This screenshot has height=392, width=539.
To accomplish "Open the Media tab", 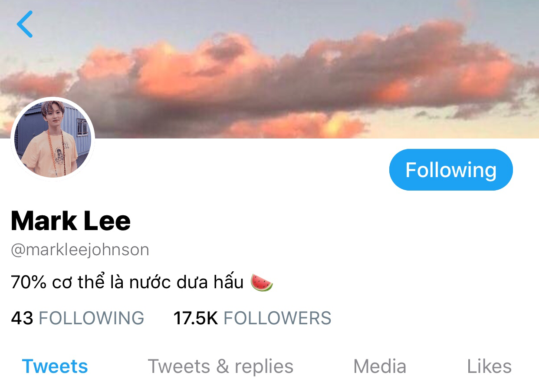I will (x=380, y=366).
